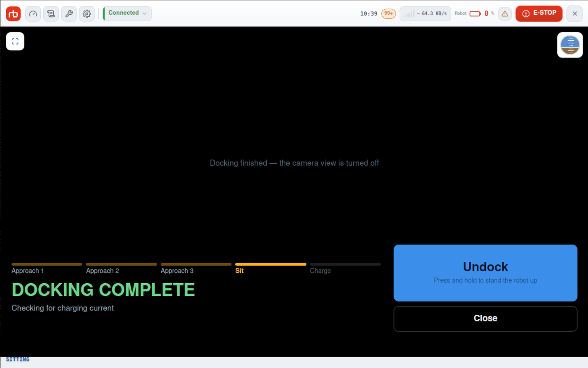This screenshot has height=368, width=588.
Task: Open the warning triangle alerts icon
Action: pos(505,14)
